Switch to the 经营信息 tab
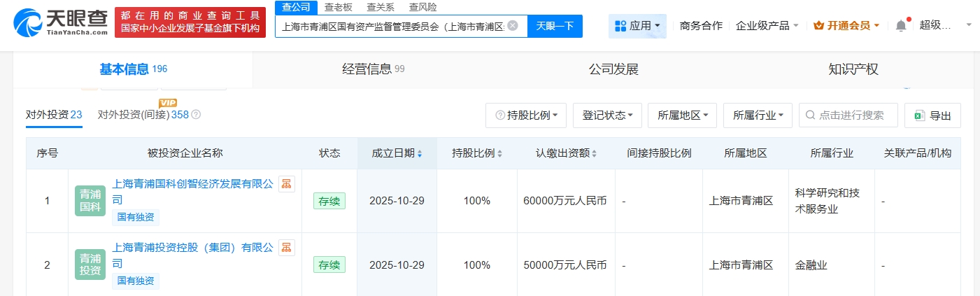This screenshot has width=980, height=296. pyautogui.click(x=373, y=69)
